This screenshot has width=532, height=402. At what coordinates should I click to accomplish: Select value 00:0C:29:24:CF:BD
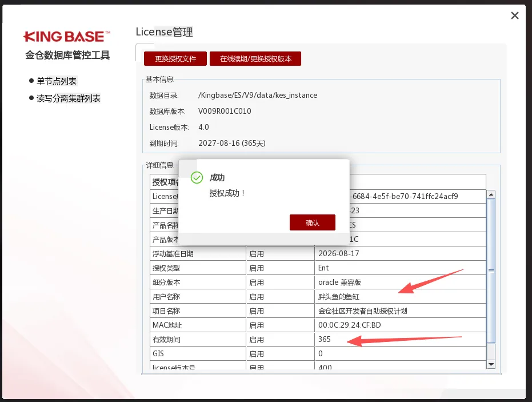click(x=350, y=325)
